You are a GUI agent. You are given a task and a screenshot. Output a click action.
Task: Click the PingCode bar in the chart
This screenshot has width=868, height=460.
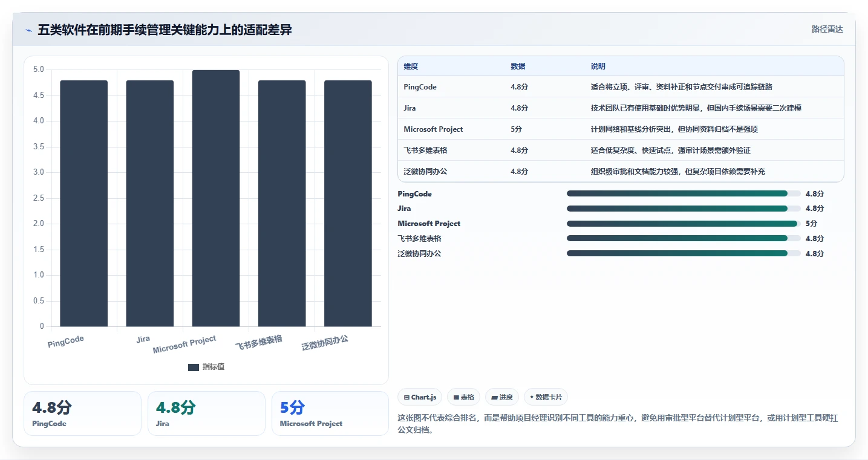[x=83, y=204]
